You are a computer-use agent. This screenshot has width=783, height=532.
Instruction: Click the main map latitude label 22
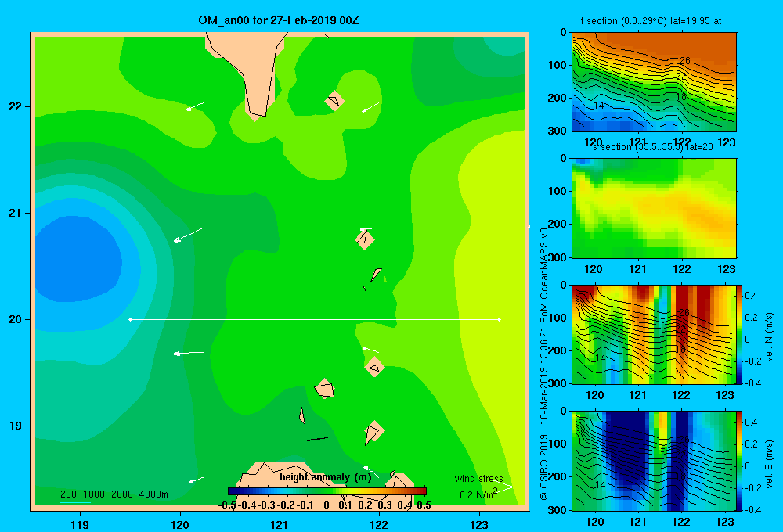15,106
